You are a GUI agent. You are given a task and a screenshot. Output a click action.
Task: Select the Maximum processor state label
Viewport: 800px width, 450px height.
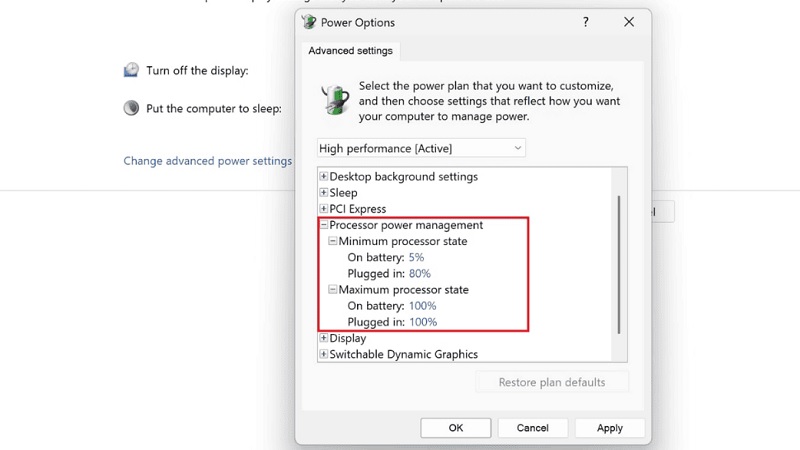[x=404, y=290]
